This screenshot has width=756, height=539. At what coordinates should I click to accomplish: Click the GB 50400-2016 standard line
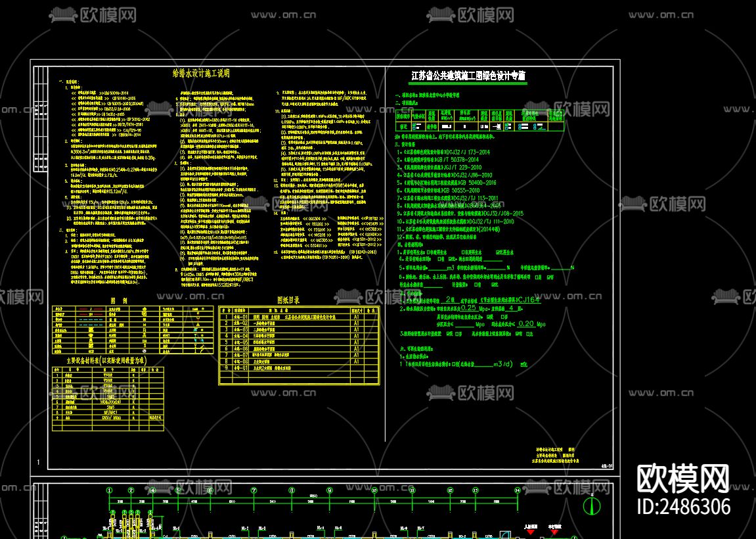[447, 183]
